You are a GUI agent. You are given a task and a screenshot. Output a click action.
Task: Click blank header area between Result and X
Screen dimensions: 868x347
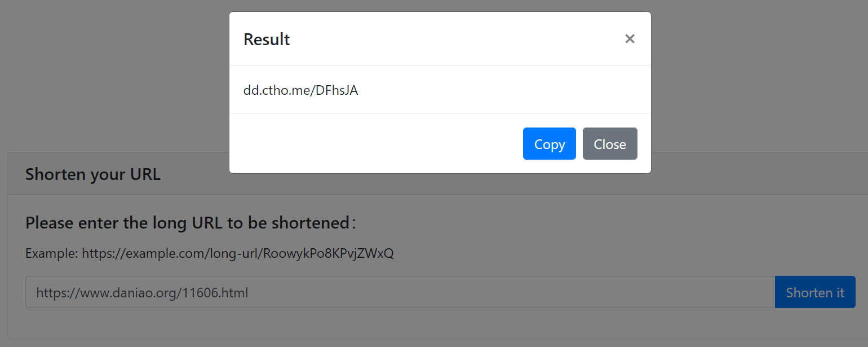click(457, 39)
